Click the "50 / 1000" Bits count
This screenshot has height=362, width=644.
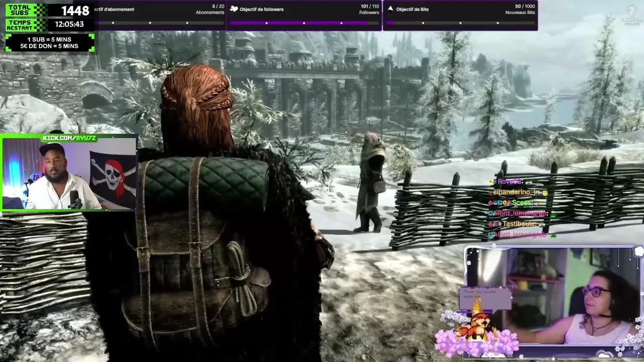coord(525,7)
